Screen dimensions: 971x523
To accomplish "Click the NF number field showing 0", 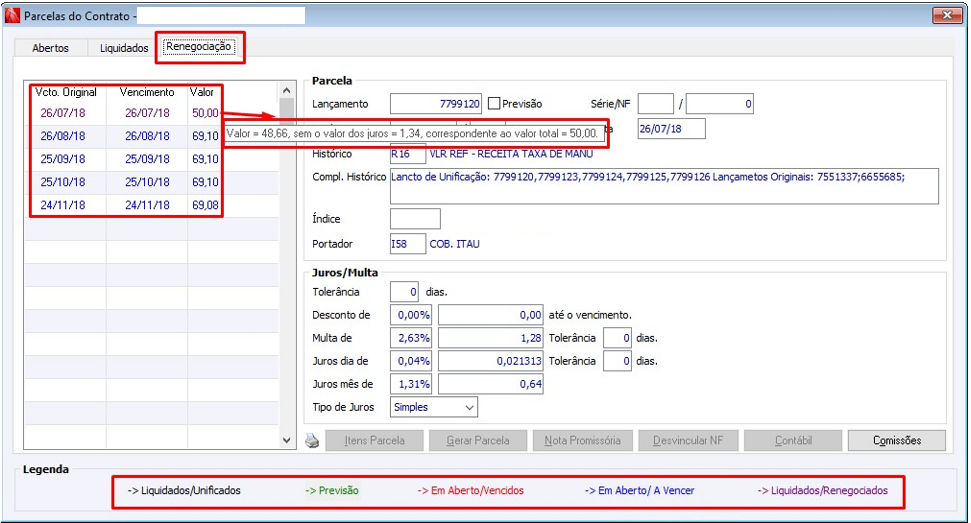I will click(x=720, y=104).
